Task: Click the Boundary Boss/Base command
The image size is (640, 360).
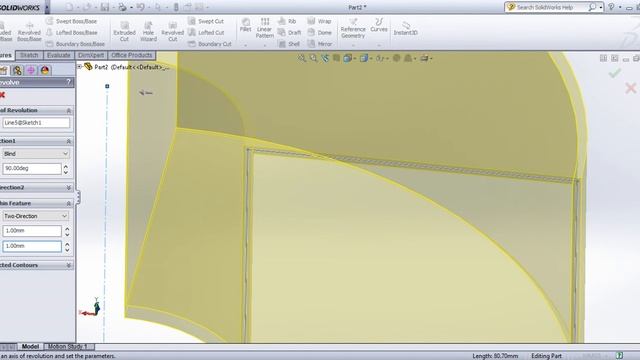Action: coord(76,44)
